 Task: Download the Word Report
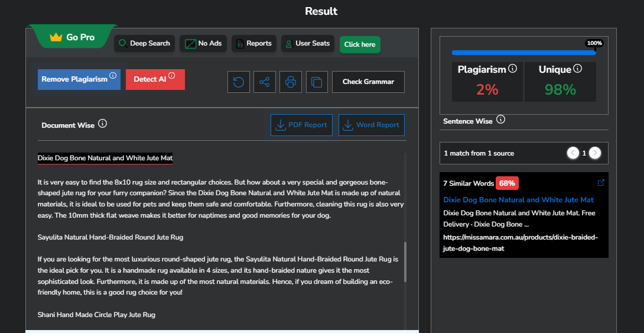[x=372, y=125]
